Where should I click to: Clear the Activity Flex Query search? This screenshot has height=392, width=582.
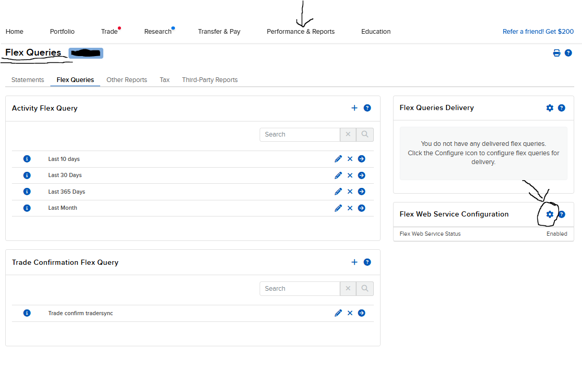pyautogui.click(x=348, y=134)
